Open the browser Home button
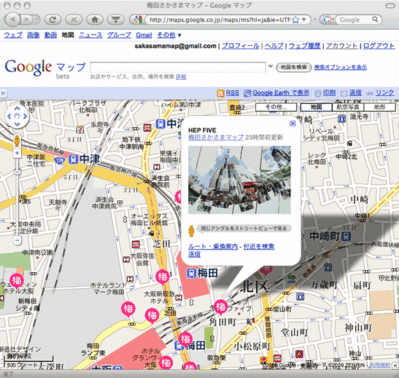399x378 pixels. pyautogui.click(x=95, y=20)
